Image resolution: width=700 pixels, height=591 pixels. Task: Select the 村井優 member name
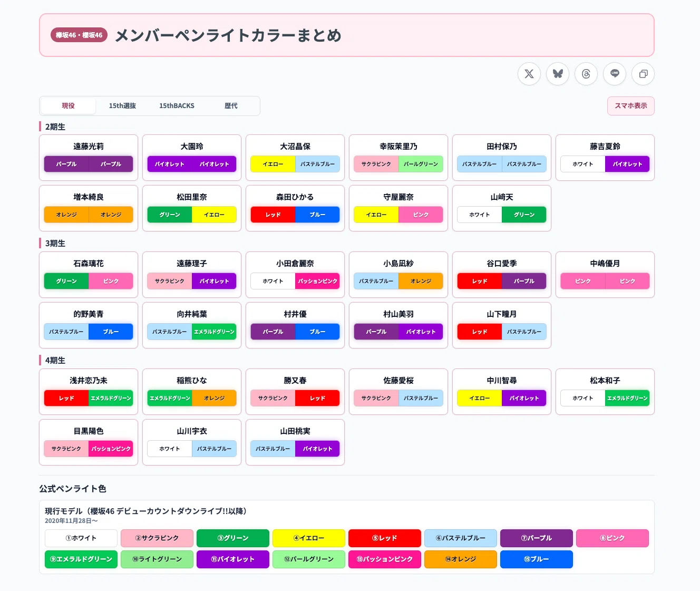[x=295, y=314]
